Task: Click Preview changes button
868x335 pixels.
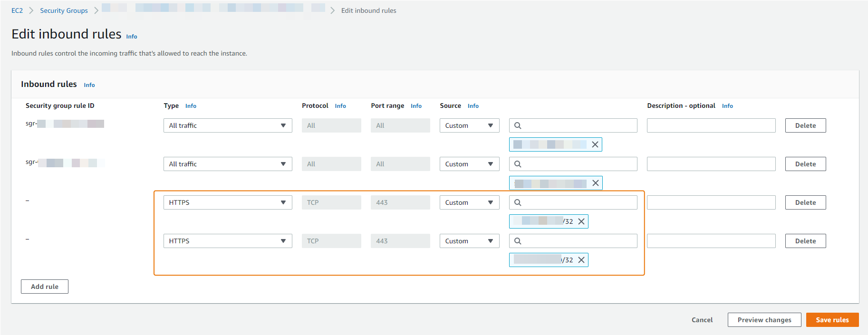Action: [x=764, y=320]
